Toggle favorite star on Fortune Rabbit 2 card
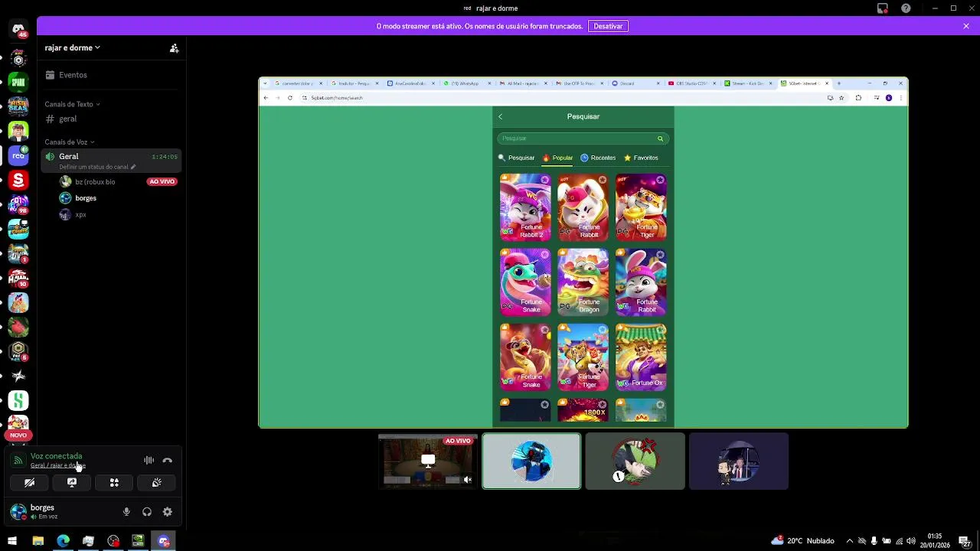 pyautogui.click(x=544, y=181)
